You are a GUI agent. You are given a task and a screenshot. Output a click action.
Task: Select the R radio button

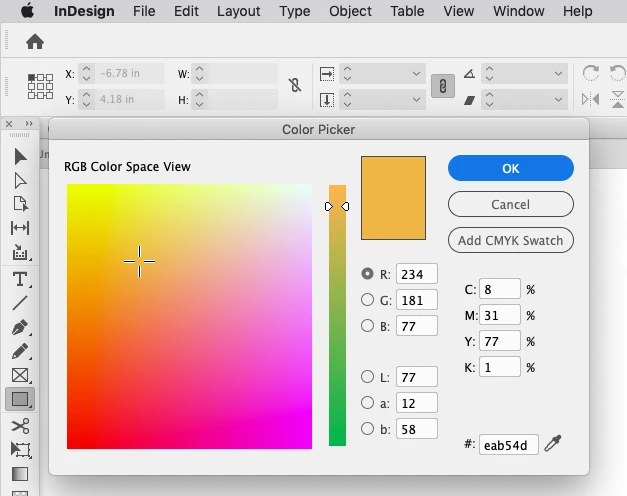pos(367,274)
